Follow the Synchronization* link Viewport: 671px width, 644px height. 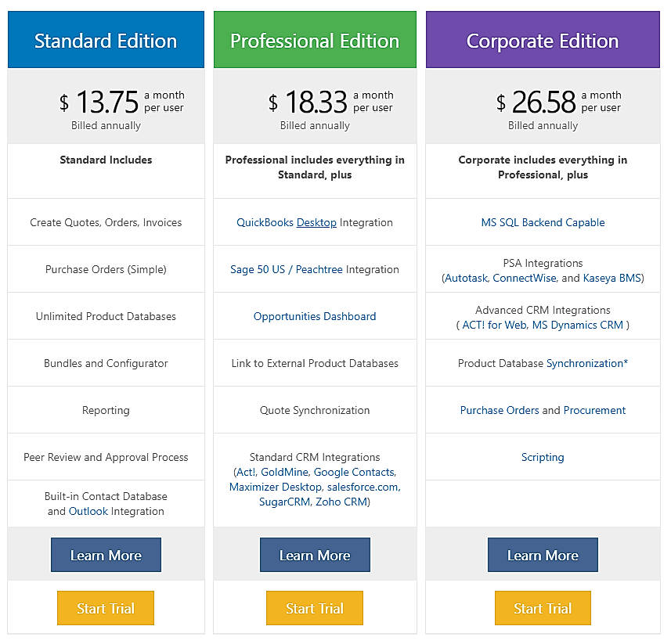[586, 364]
